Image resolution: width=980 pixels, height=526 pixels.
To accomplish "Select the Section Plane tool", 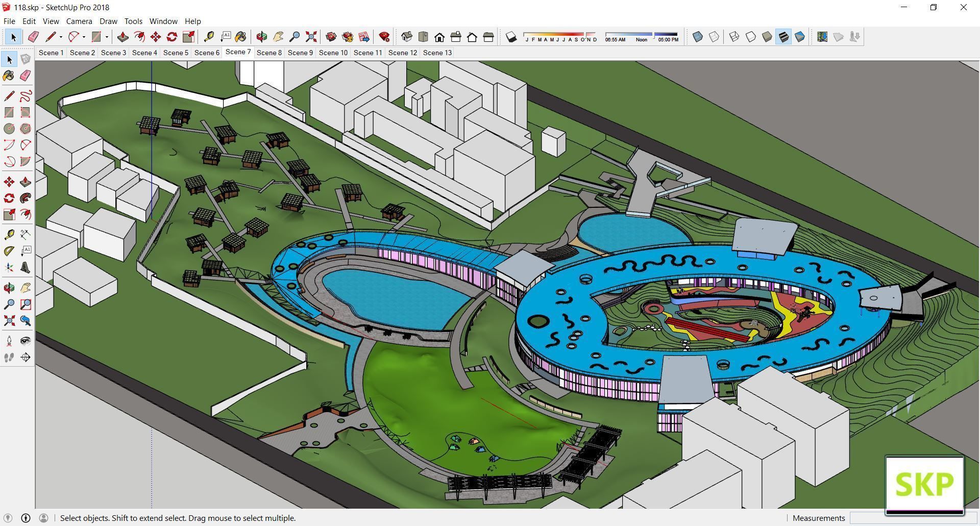I will coord(26,357).
